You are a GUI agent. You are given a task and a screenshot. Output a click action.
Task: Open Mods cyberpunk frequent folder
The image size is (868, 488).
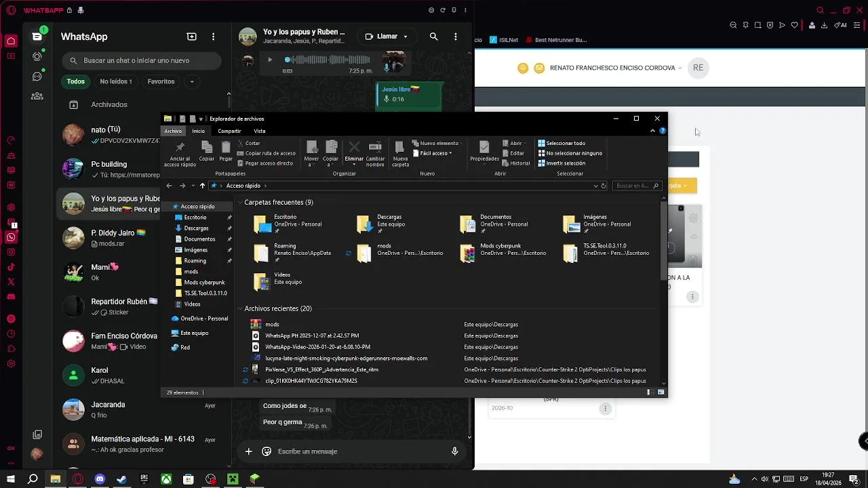pyautogui.click(x=503, y=253)
